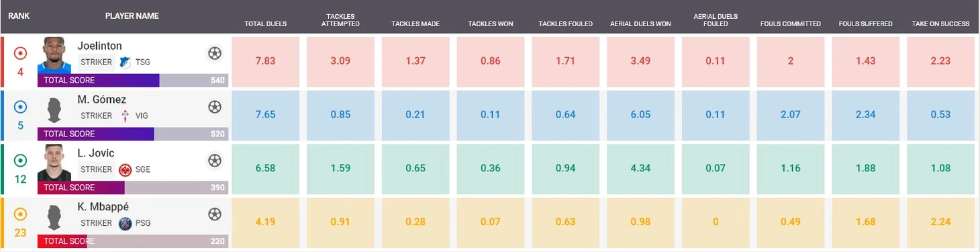Click the Eintracht SGE club crest

pos(125,169)
